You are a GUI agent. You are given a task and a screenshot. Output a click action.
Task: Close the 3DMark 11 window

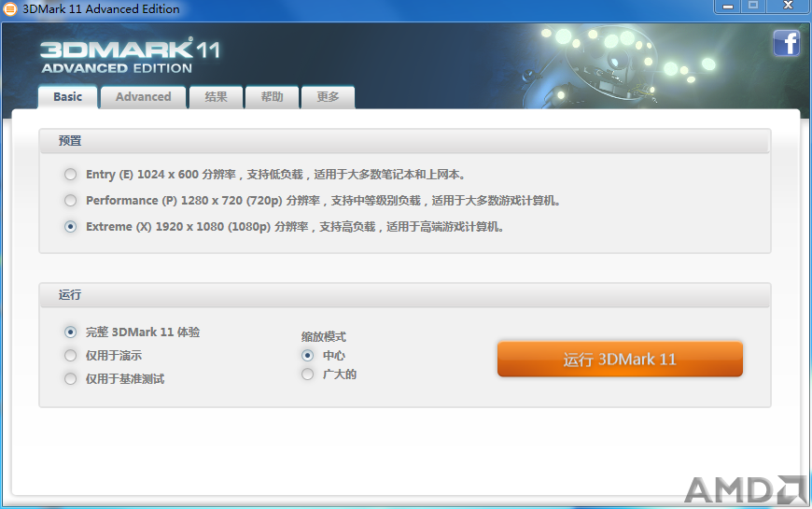(x=788, y=7)
